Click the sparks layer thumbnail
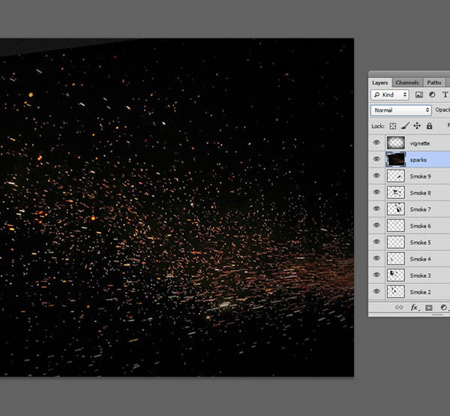Viewport: 450px width, 416px height. coord(396,159)
